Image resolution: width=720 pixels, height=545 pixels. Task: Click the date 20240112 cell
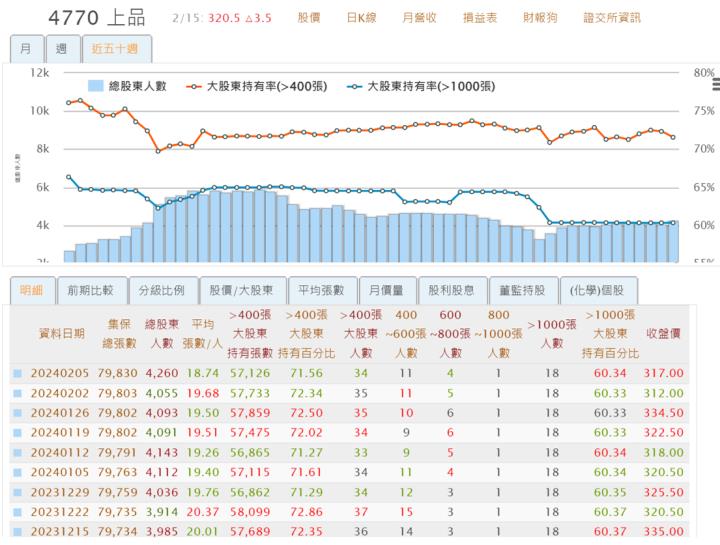click(x=60, y=453)
